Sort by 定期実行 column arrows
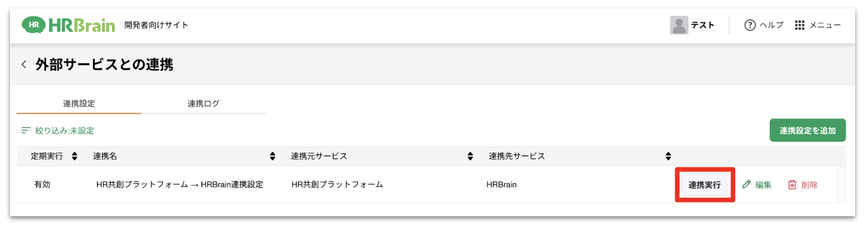This screenshot has height=228, width=868. pyautogui.click(x=75, y=156)
